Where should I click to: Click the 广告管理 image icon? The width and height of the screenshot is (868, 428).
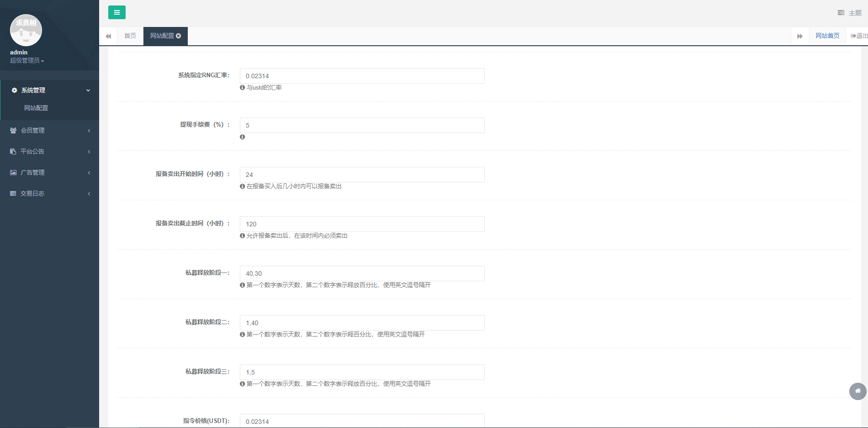pos(13,172)
